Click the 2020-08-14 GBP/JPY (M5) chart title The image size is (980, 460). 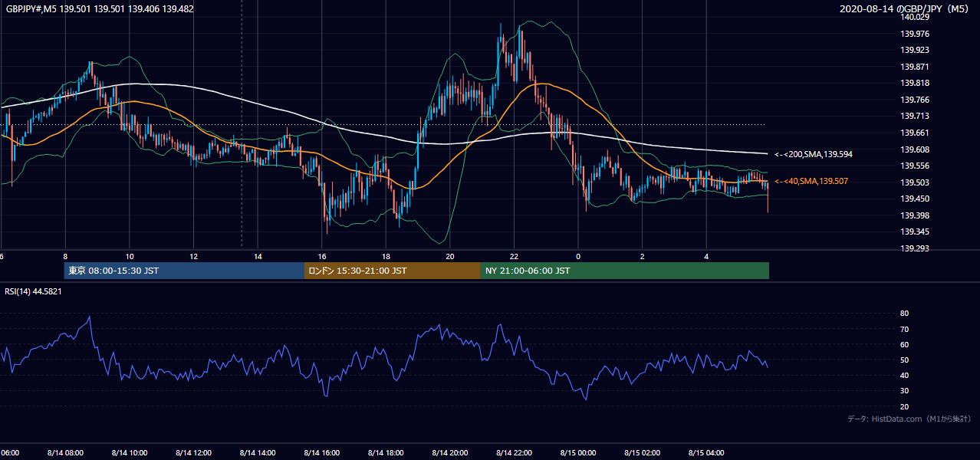[906, 9]
